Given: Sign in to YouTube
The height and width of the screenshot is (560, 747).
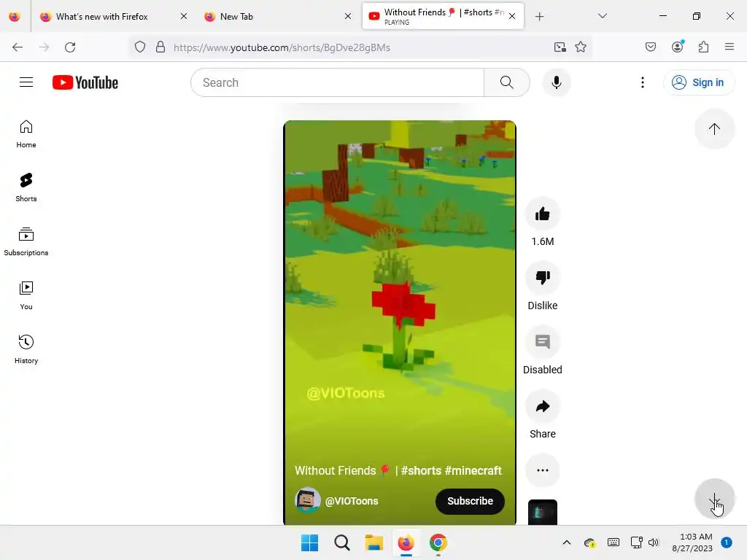Looking at the screenshot, I should pyautogui.click(x=699, y=82).
